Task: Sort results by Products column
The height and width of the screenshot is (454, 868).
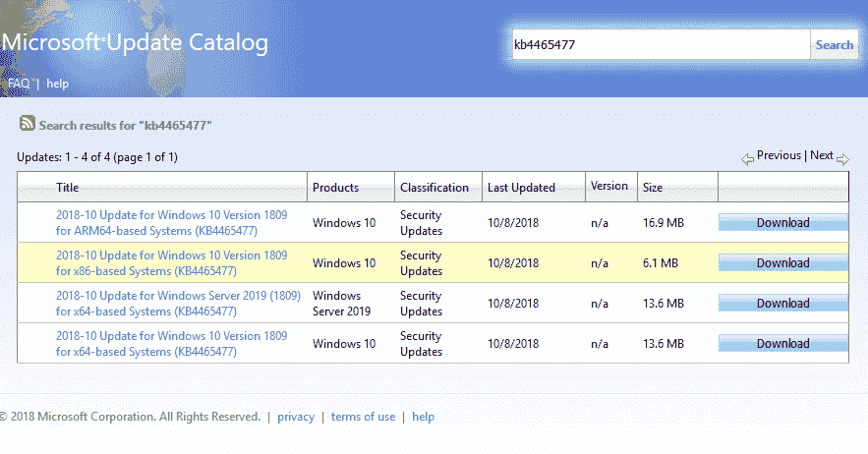Action: (x=335, y=188)
